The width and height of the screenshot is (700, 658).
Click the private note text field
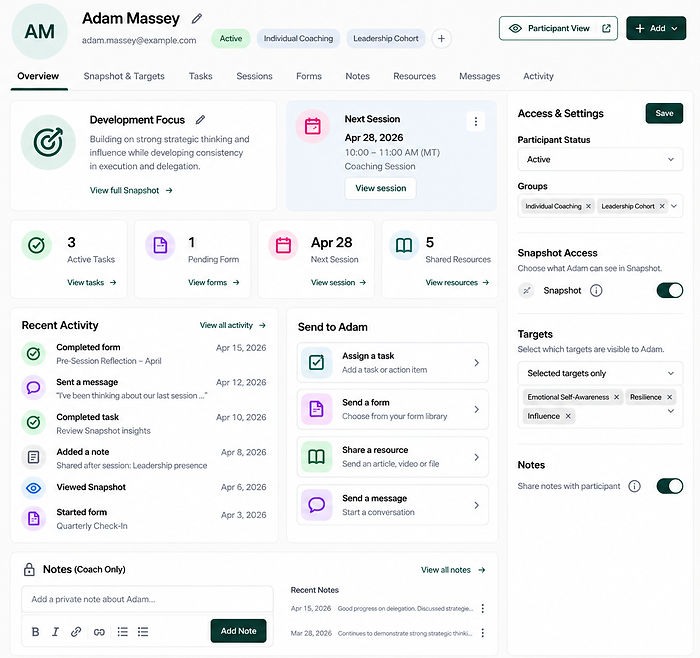tap(147, 600)
